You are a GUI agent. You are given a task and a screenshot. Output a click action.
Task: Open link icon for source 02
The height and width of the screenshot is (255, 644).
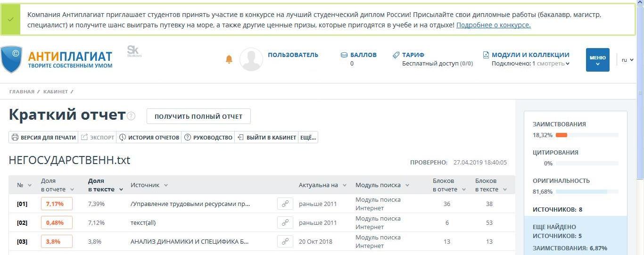(x=285, y=222)
